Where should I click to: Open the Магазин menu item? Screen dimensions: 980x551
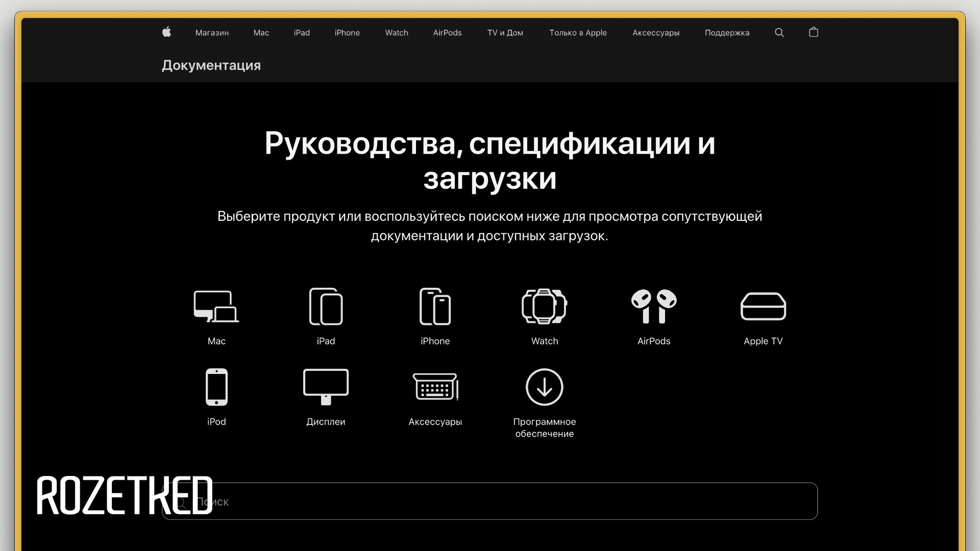(212, 33)
